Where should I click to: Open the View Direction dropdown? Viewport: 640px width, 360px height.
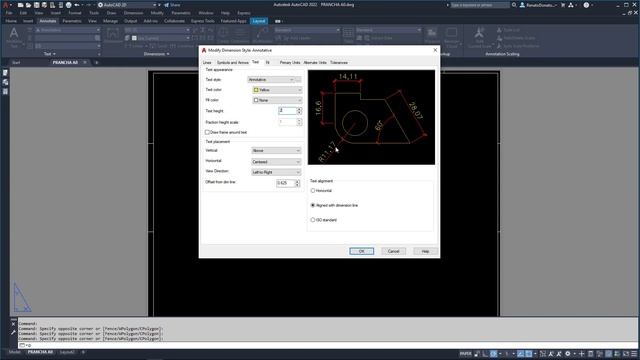(x=276, y=172)
